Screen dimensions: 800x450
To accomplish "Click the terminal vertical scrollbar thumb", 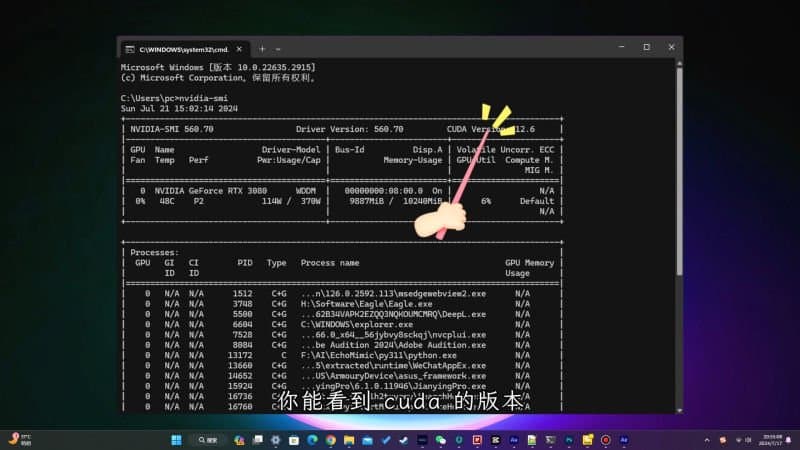I will 679,171.
